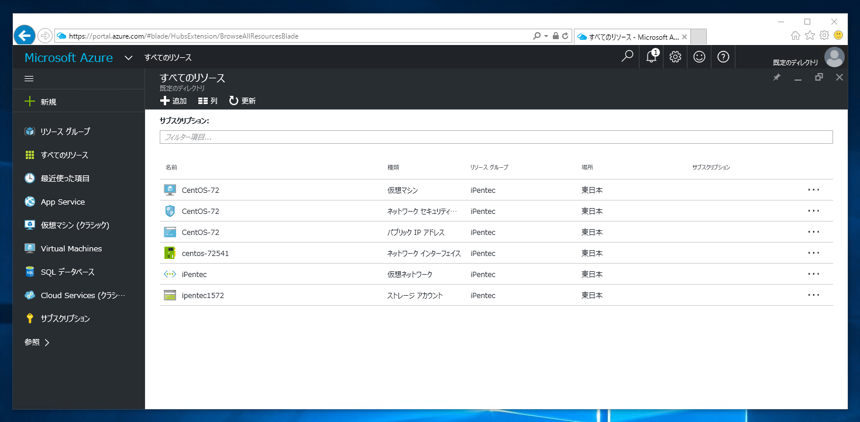This screenshot has width=860, height=422.
Task: Click the network security group shield icon
Action: (x=170, y=211)
